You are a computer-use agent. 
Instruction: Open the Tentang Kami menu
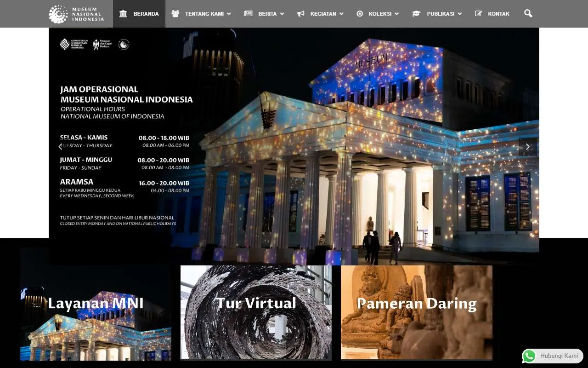[x=201, y=14]
